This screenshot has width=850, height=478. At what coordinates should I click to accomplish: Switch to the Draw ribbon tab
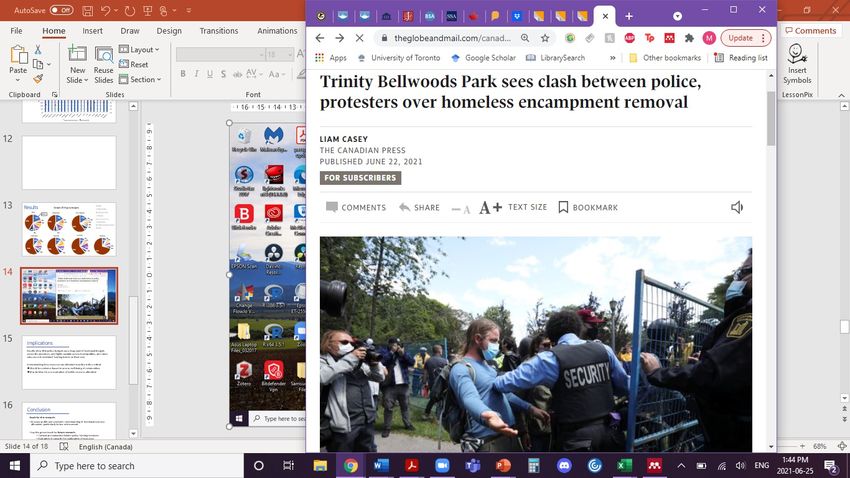click(130, 31)
